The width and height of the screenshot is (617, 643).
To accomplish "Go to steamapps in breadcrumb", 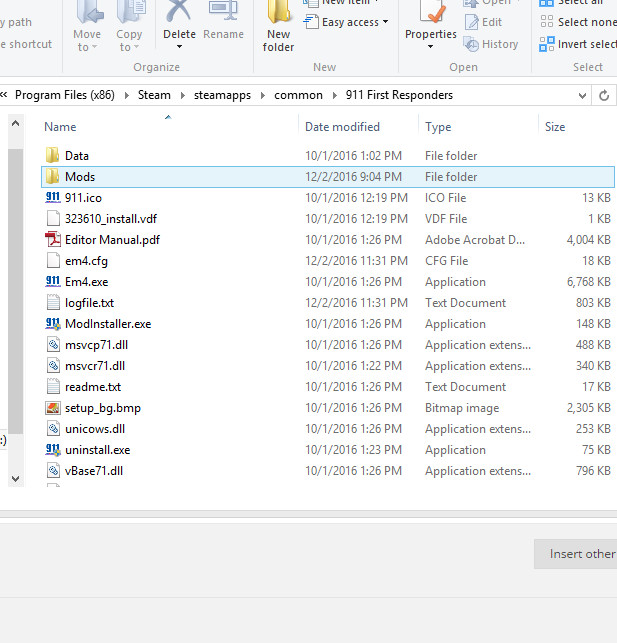I will tap(222, 95).
